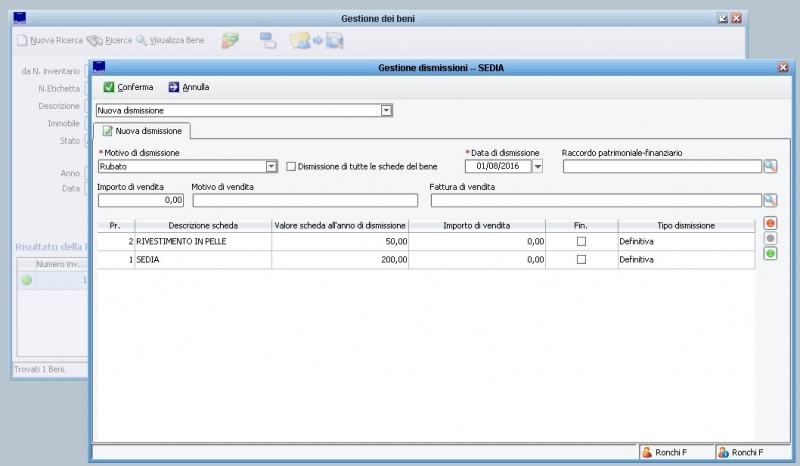Open the Data di dismissione date picker
800x466 pixels.
click(x=537, y=166)
